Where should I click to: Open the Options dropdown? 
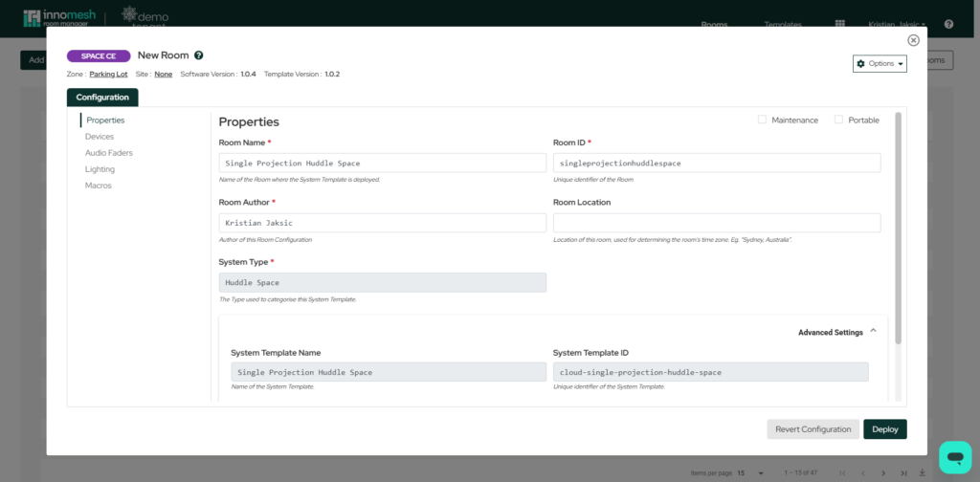click(x=880, y=63)
